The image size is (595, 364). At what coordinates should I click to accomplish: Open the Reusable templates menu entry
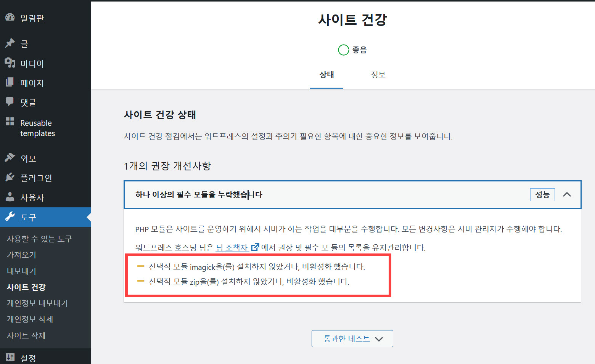click(x=37, y=128)
